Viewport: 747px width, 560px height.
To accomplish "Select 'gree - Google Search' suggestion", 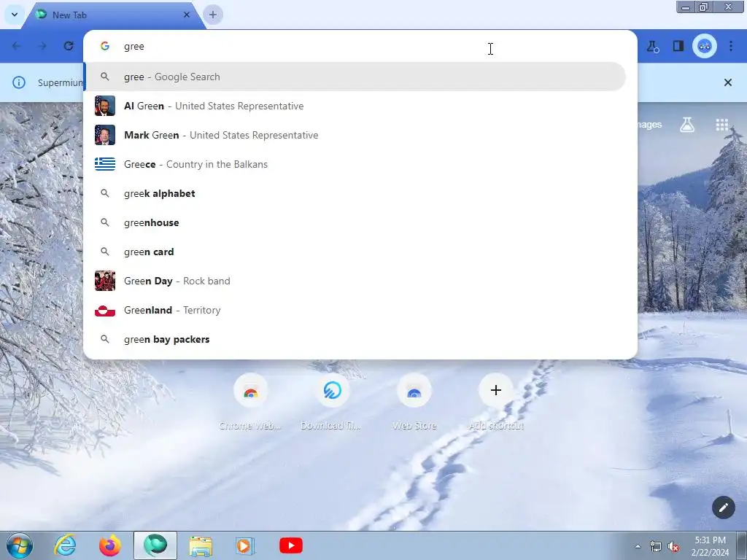I will [x=355, y=77].
